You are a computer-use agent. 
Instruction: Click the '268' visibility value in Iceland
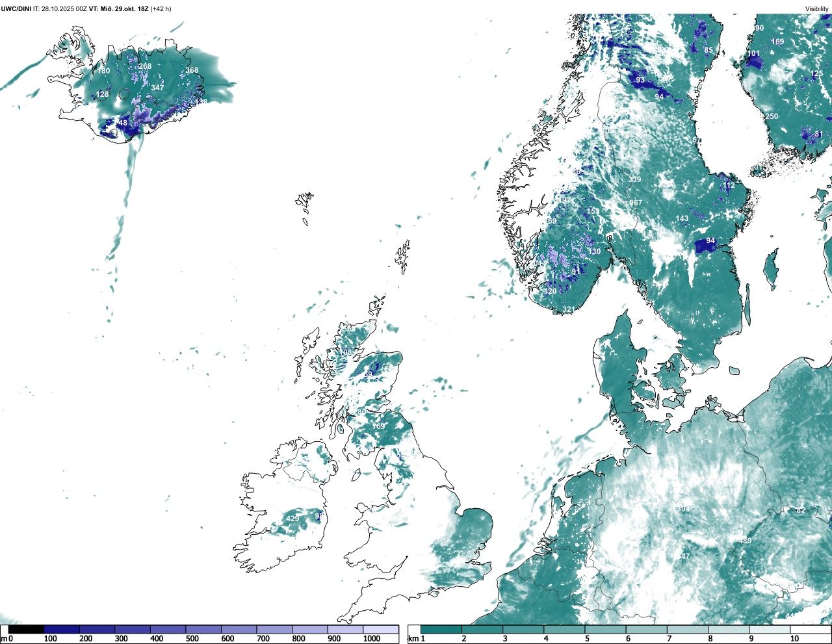[x=145, y=66]
